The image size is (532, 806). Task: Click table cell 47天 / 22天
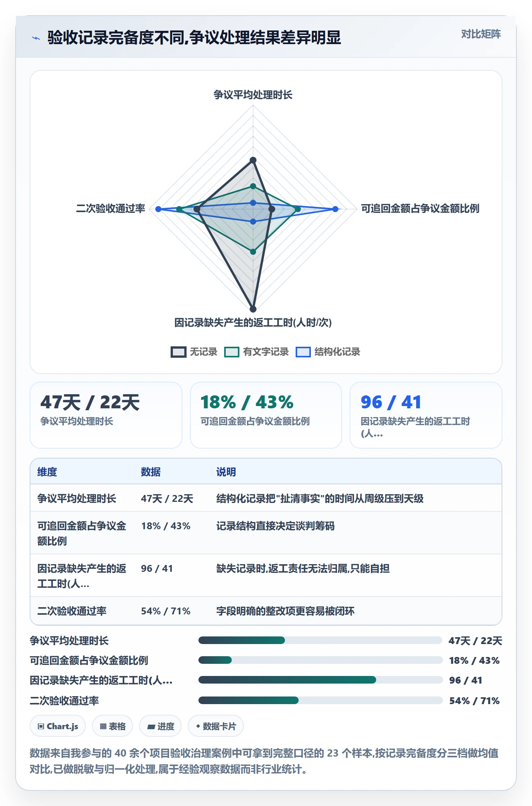tap(167, 498)
